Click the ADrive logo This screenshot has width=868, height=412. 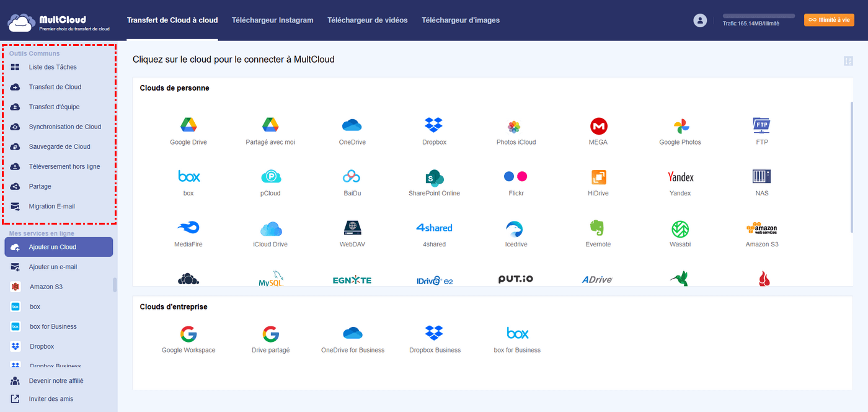597,280
